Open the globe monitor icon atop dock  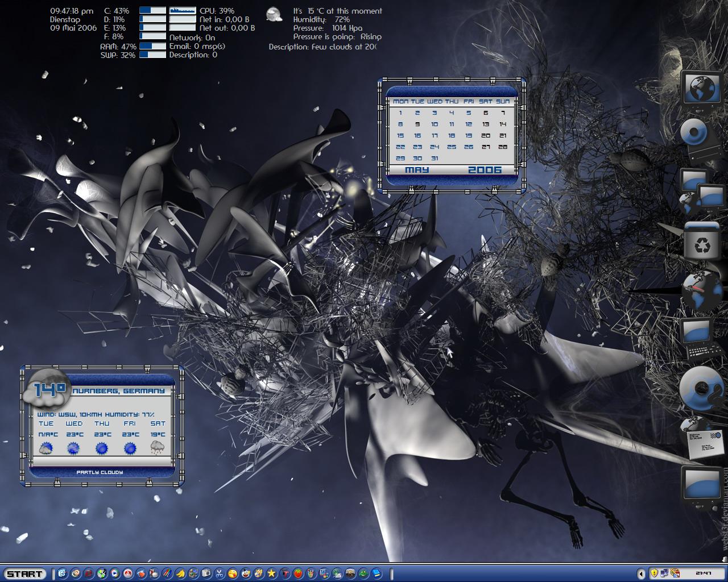click(701, 88)
